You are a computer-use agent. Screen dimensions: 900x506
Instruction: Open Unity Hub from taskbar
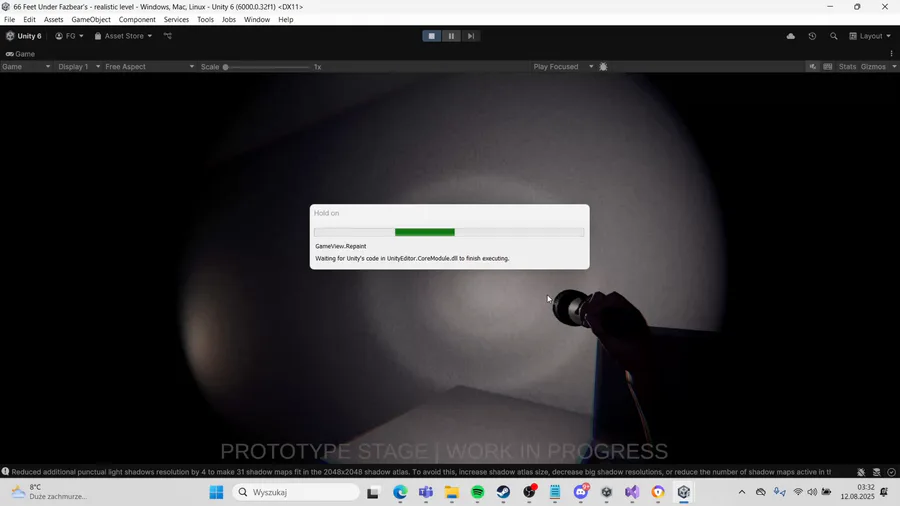coord(607,492)
